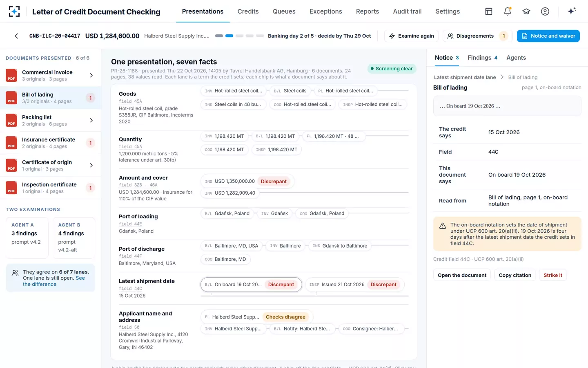
Task: Expand the Commercial invoice row chevron
Action: pyautogui.click(x=91, y=75)
